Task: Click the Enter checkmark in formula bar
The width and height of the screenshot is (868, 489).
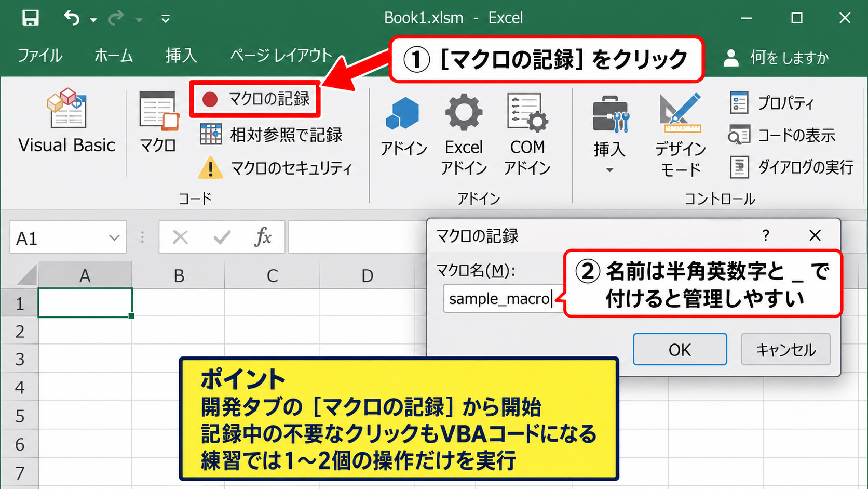Action: click(x=222, y=237)
